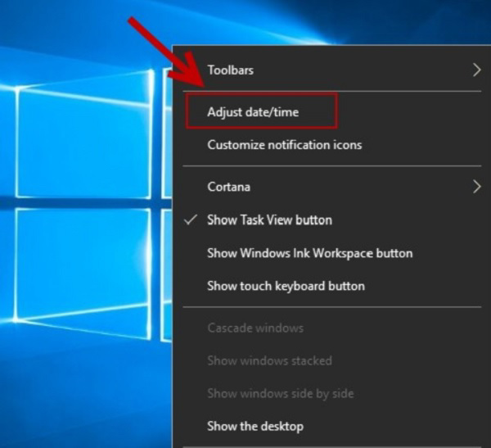Image resolution: width=491 pixels, height=448 pixels.
Task: Toggle Show Task View button option
Action: [x=269, y=220]
